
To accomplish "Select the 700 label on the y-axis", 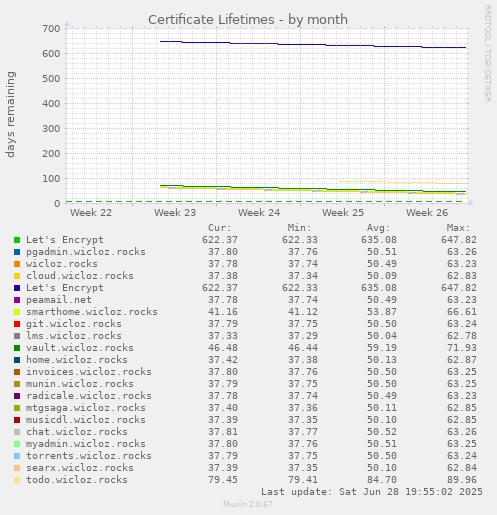I will [51, 29].
